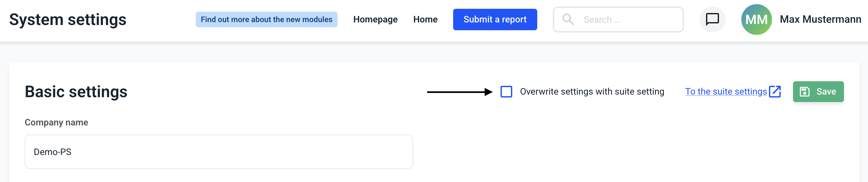The height and width of the screenshot is (182, 868).
Task: Click the System settings page title
Action: pyautogui.click(x=68, y=19)
